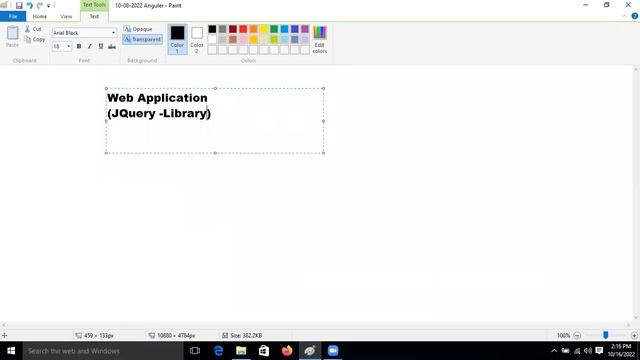Click inside the text box with Web Application
This screenshot has height=360, width=640.
pyautogui.click(x=215, y=121)
